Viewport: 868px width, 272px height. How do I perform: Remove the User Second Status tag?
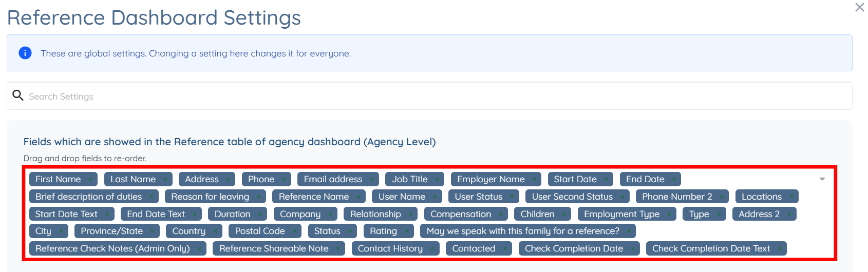[x=622, y=197]
